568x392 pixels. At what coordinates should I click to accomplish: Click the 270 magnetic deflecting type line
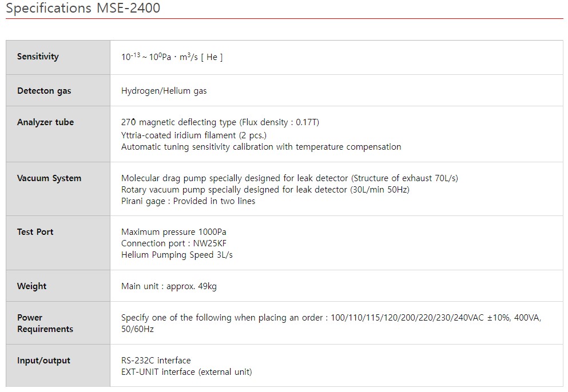220,122
